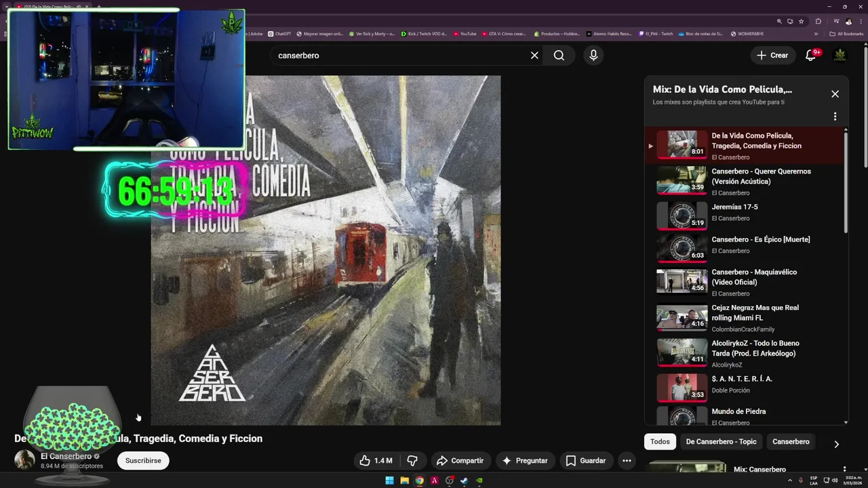This screenshot has height=488, width=868.
Task: Open more actions ellipsis below the video
Action: point(627,461)
